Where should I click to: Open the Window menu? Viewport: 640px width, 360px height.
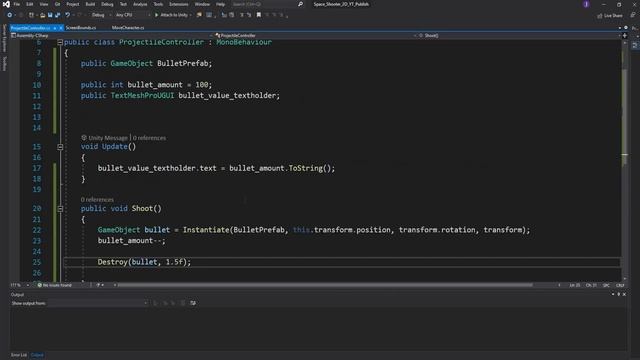click(x=202, y=4)
